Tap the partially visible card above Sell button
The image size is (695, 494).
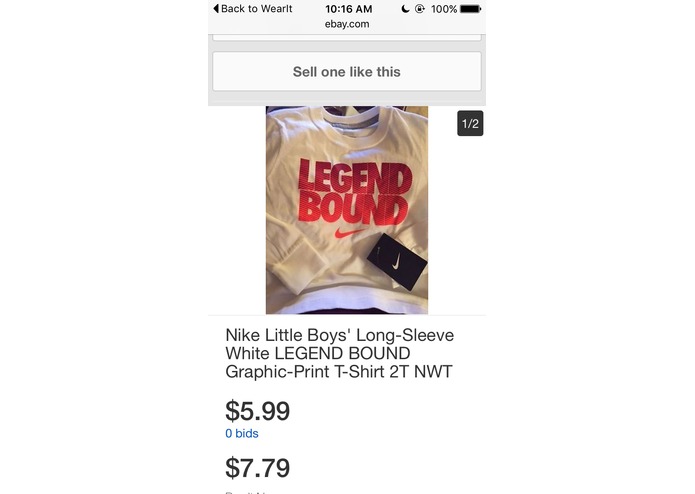347,38
